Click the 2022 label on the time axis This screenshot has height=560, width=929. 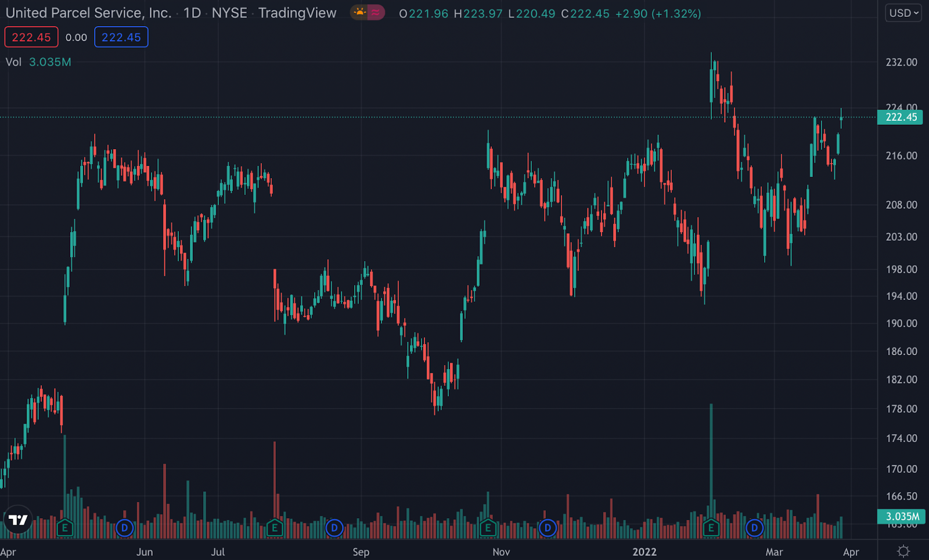click(x=644, y=552)
